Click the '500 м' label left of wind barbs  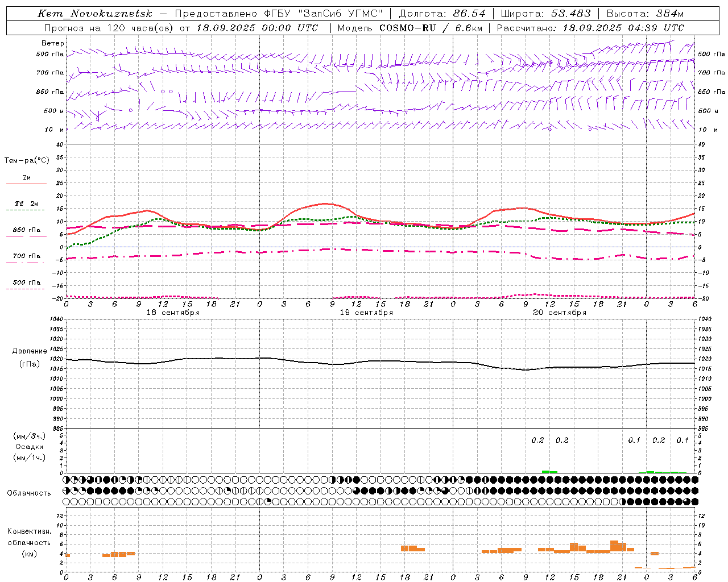[x=54, y=111]
